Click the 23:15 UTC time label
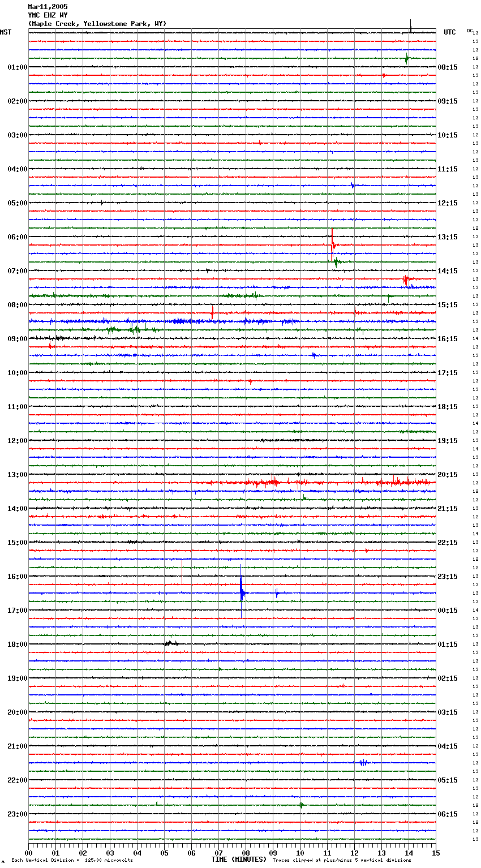The image size is (481, 868). [x=448, y=577]
